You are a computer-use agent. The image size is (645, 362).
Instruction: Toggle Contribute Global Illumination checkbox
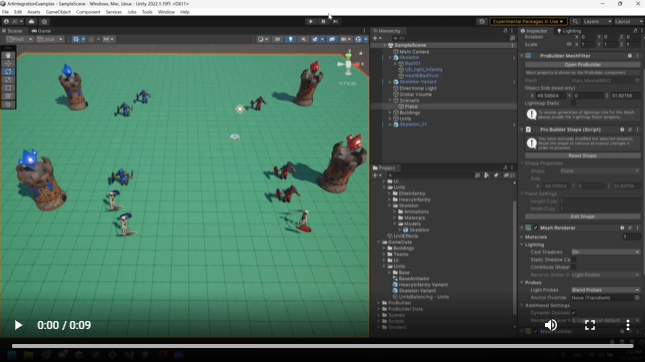(573, 267)
